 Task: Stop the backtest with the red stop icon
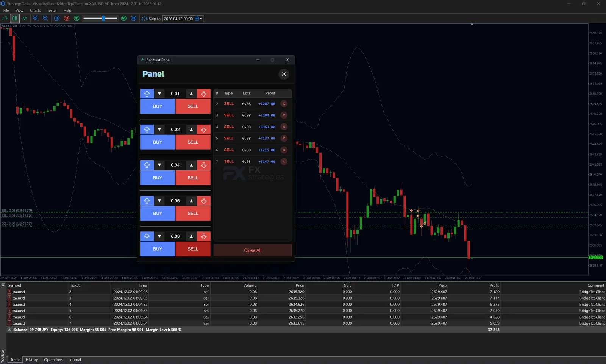point(67,18)
